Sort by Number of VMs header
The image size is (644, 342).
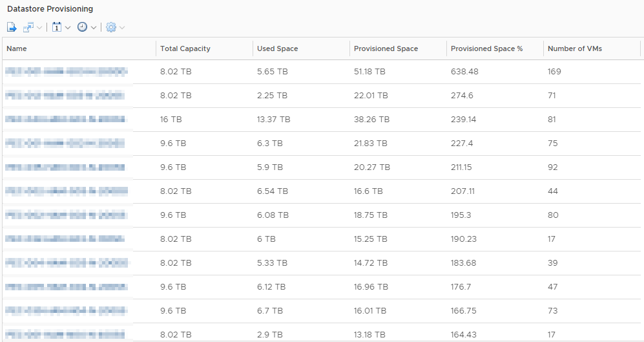[574, 48]
